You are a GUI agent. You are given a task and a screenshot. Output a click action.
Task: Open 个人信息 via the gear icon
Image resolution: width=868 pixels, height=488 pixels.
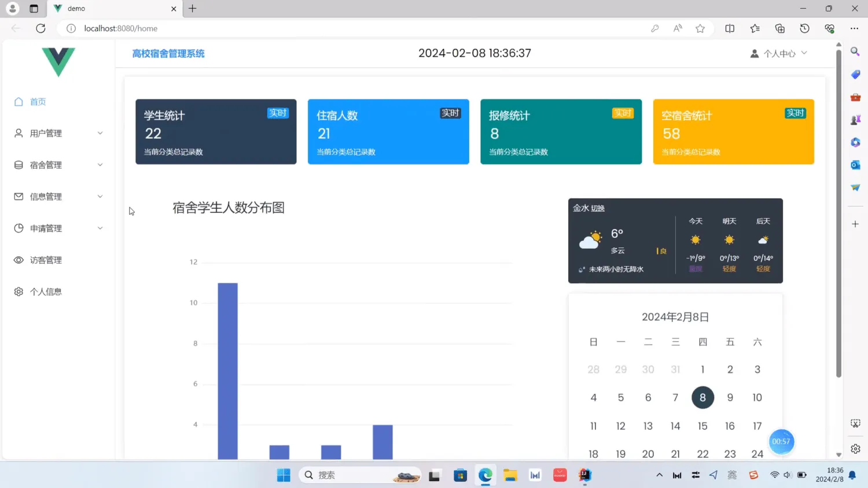pyautogui.click(x=18, y=291)
